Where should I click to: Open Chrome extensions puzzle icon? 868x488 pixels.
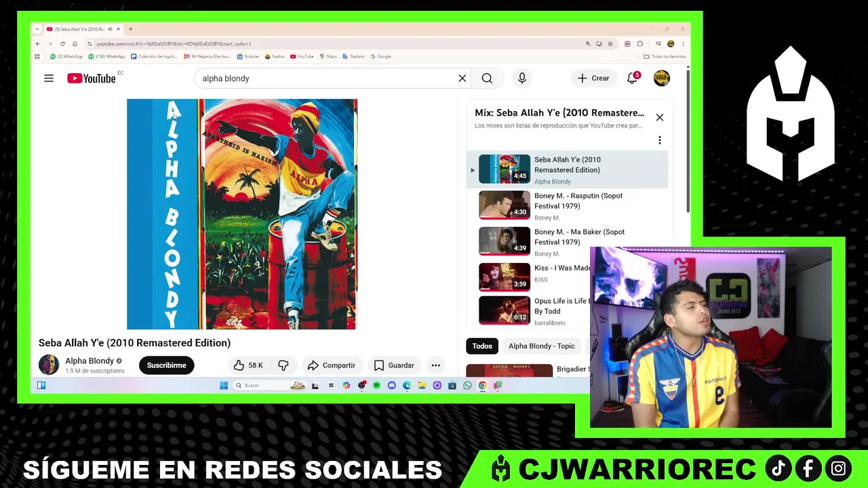pos(639,44)
